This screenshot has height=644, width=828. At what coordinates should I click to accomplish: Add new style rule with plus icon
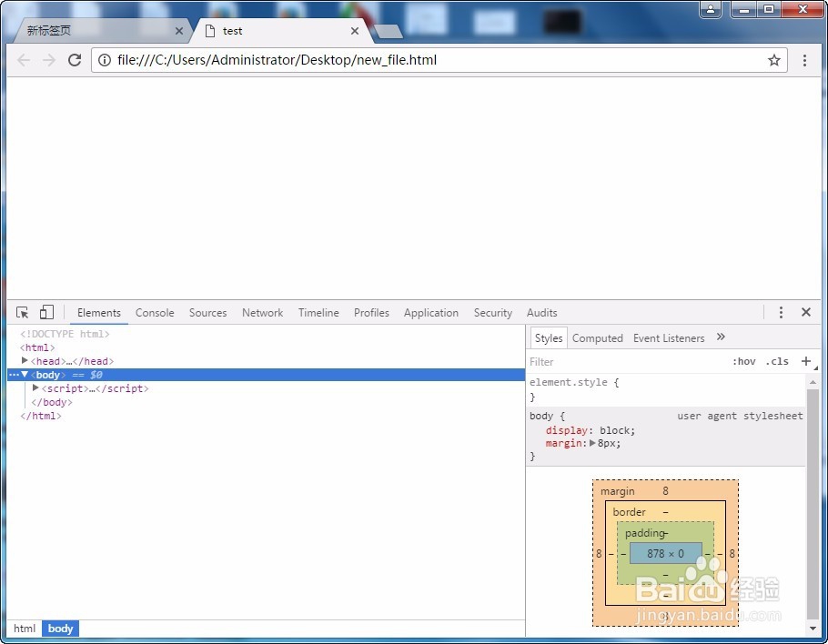(x=806, y=362)
